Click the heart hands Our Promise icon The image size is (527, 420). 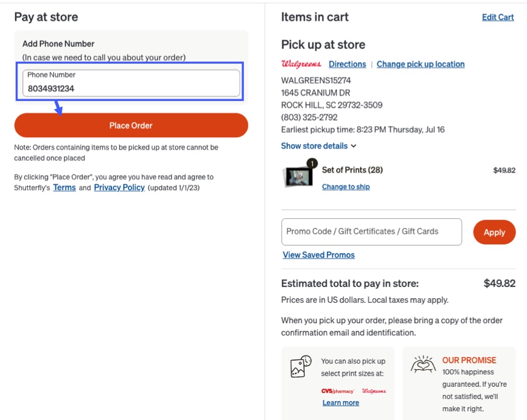tap(423, 365)
